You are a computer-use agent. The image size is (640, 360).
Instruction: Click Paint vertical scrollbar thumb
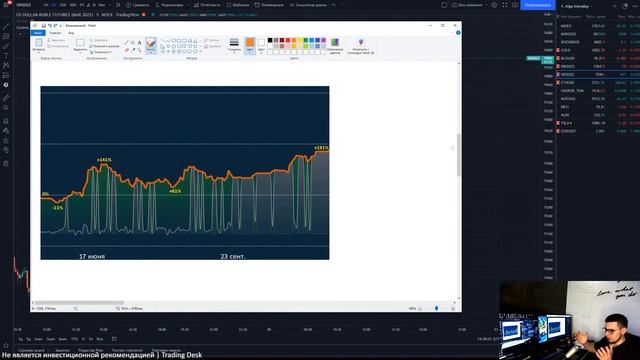459,154
